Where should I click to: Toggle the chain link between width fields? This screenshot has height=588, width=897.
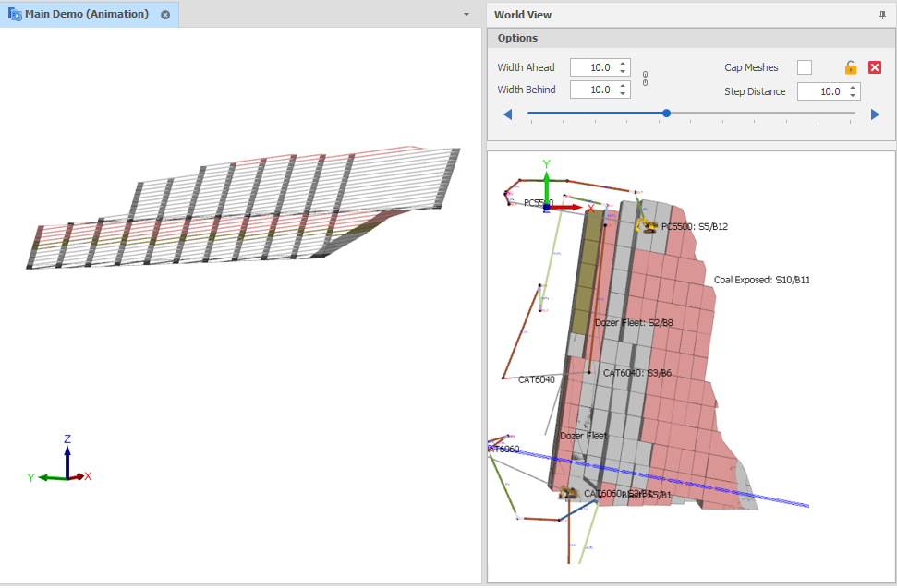[645, 78]
